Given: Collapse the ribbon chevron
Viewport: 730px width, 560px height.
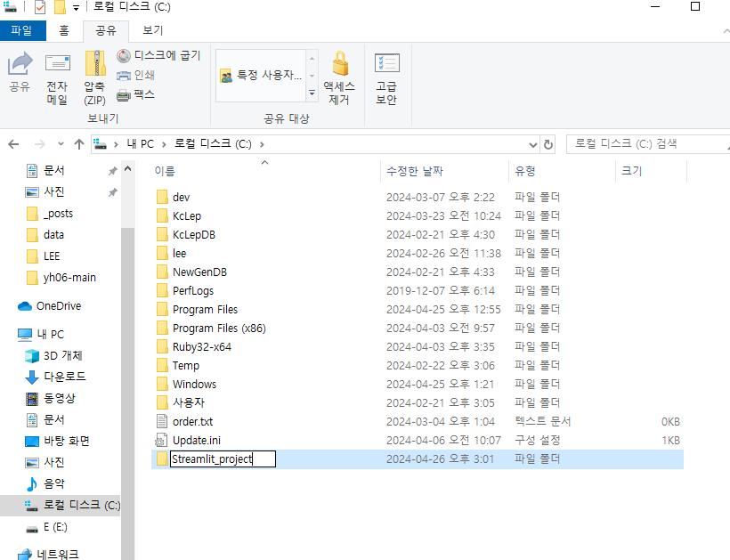Looking at the screenshot, I should (x=726, y=31).
